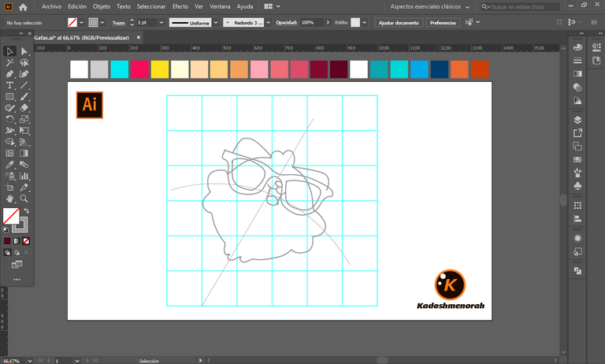Open the Archivo menu
This screenshot has height=364, width=605.
click(51, 6)
